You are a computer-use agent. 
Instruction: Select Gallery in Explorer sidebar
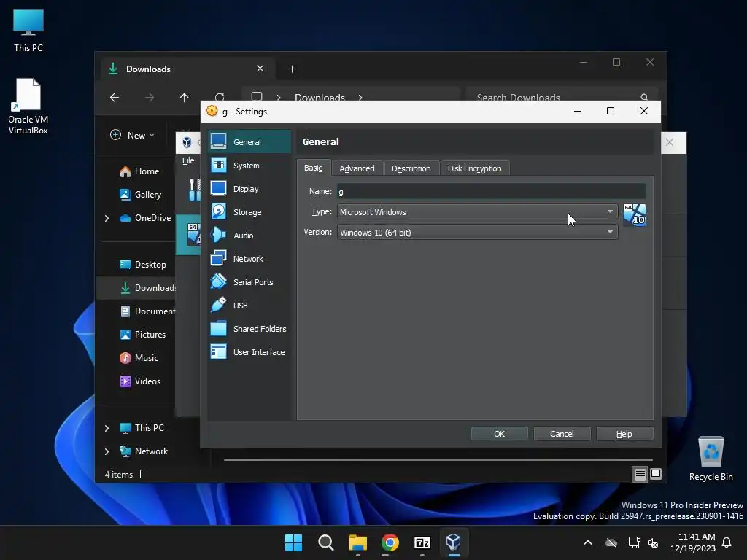[x=140, y=195]
